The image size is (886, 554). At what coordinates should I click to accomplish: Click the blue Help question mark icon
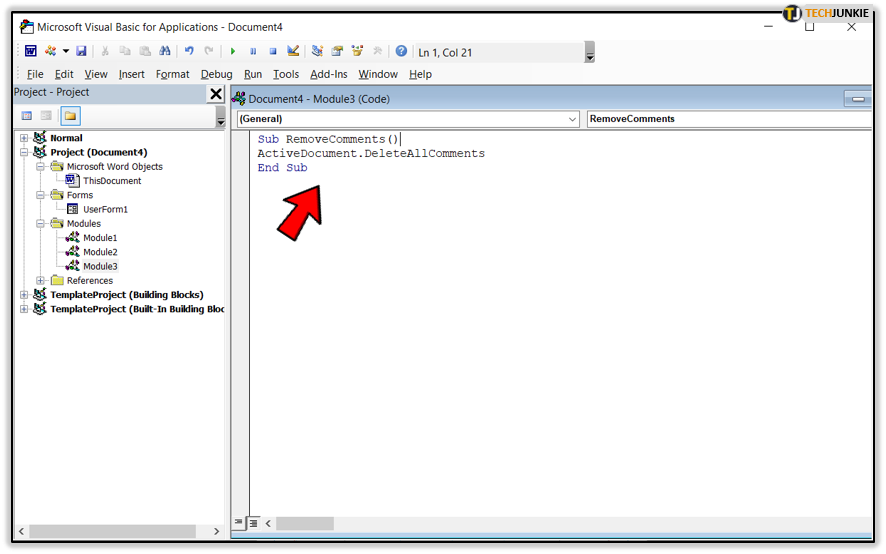click(401, 51)
